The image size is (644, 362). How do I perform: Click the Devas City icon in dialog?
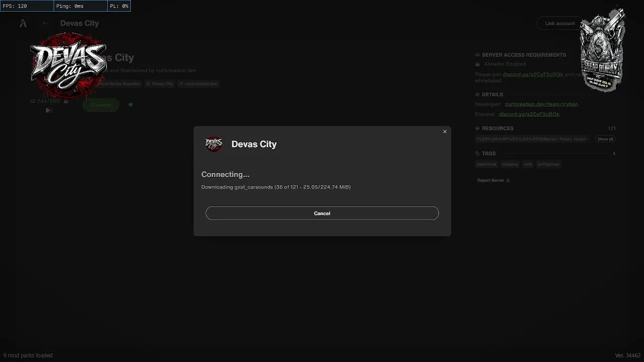214,144
